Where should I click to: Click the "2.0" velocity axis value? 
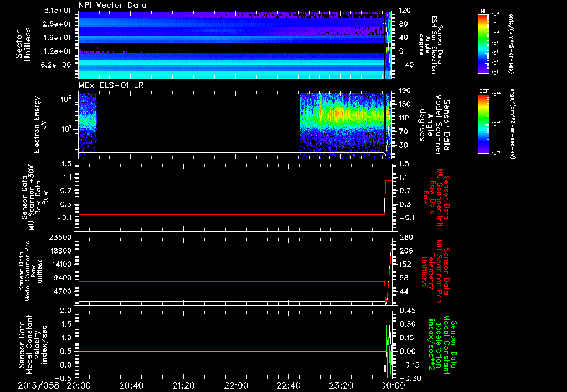[x=66, y=311]
